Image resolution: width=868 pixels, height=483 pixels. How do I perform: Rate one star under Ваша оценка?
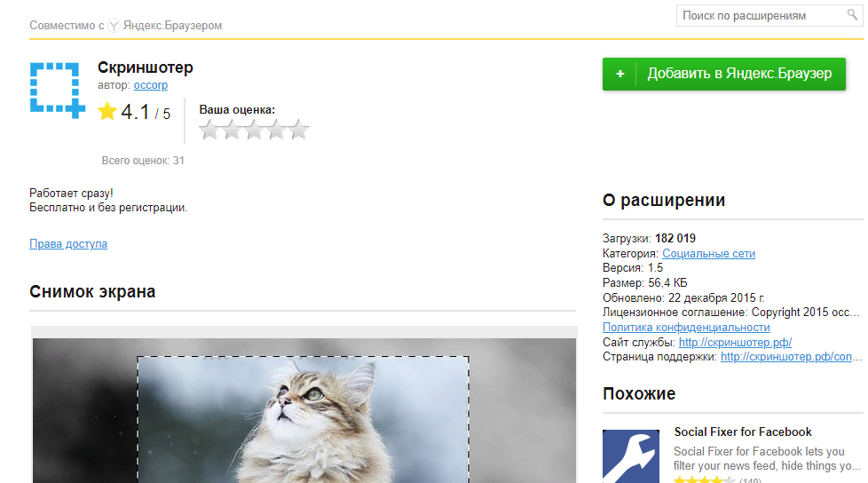(x=209, y=130)
